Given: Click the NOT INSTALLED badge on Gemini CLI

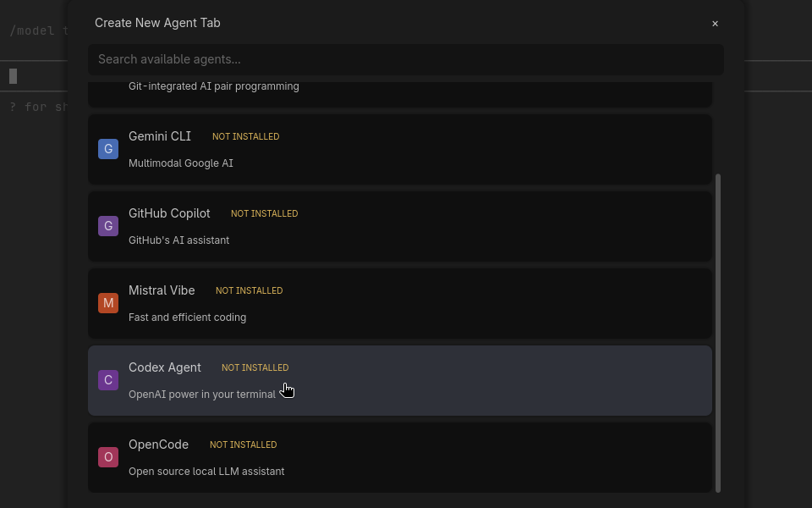Looking at the screenshot, I should pos(245,136).
